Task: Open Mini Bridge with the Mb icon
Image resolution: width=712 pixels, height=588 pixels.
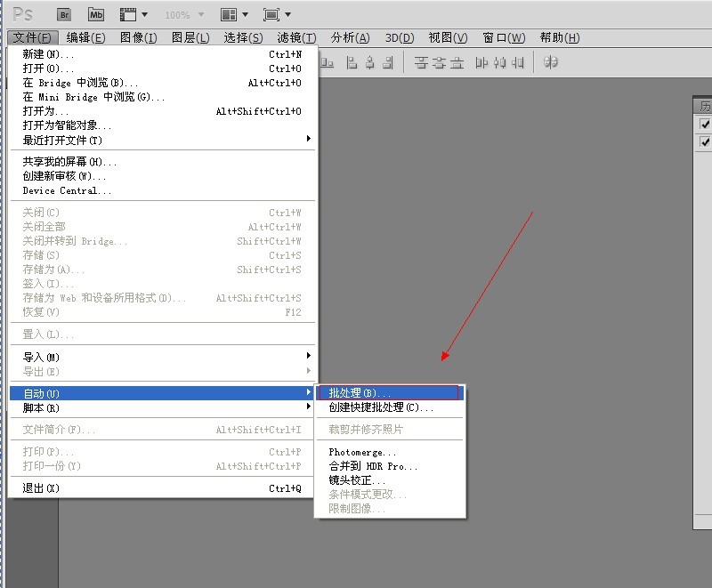Action: 96,14
